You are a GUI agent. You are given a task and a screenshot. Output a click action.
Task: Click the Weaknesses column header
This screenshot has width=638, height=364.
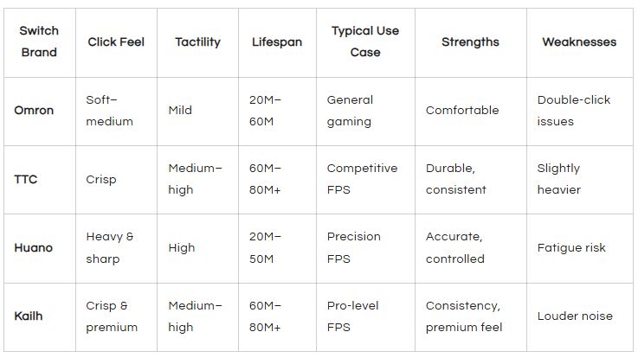[x=579, y=42]
